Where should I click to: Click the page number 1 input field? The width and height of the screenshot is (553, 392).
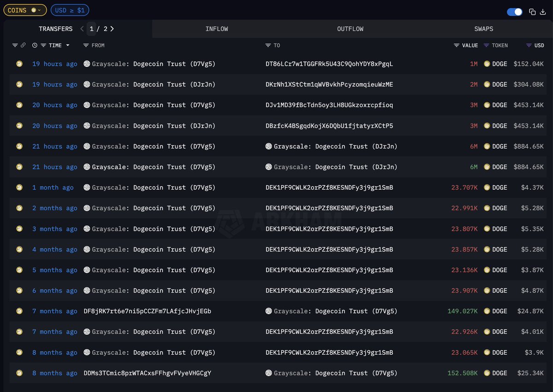click(91, 29)
